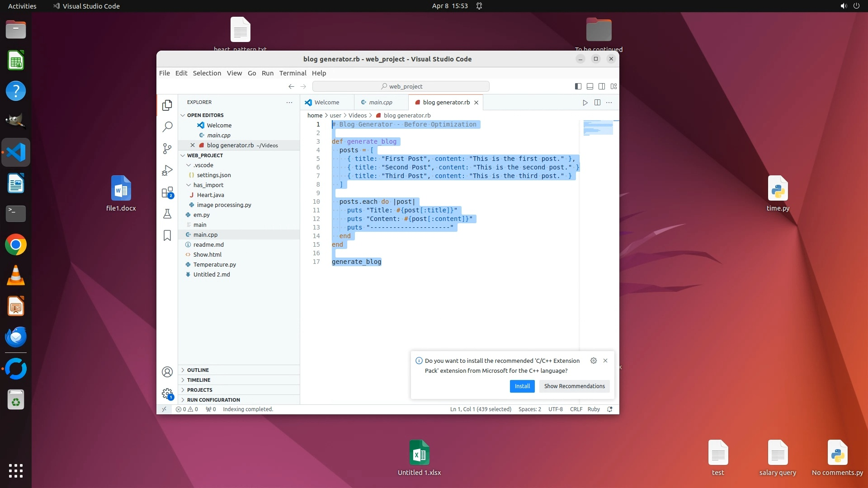Image resolution: width=868 pixels, height=488 pixels.
Task: Expand the OUTLINE section
Action: click(198, 370)
